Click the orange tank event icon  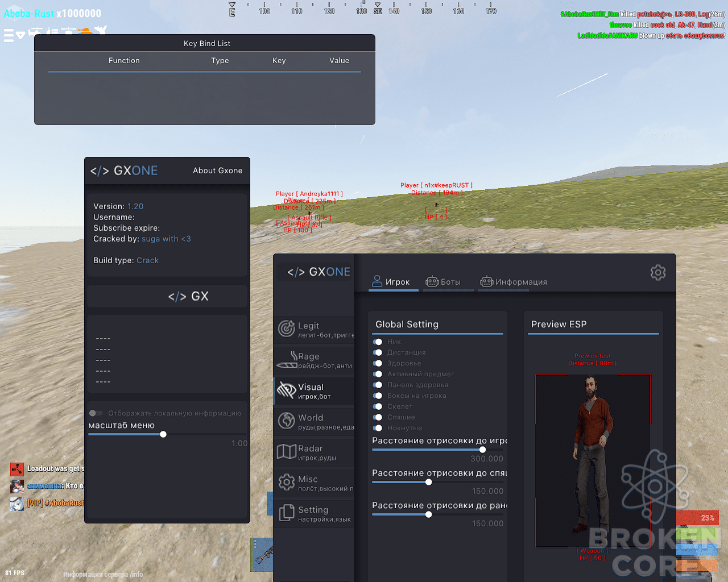point(85,31)
